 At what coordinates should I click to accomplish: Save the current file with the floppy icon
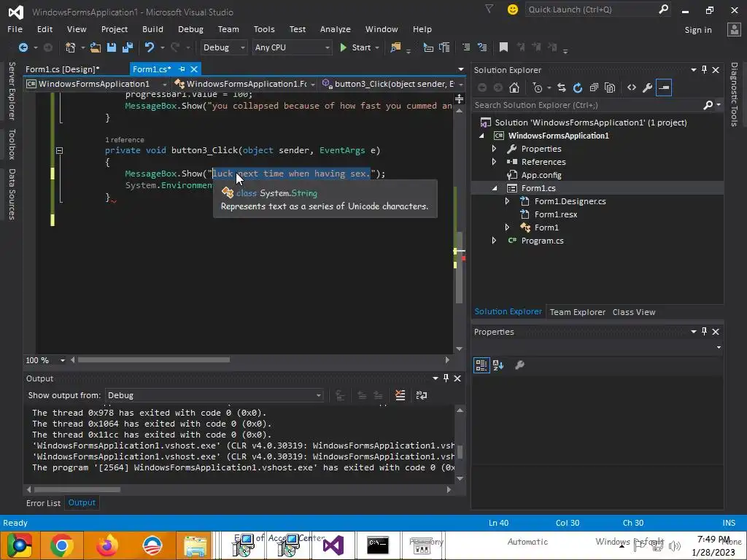point(112,47)
